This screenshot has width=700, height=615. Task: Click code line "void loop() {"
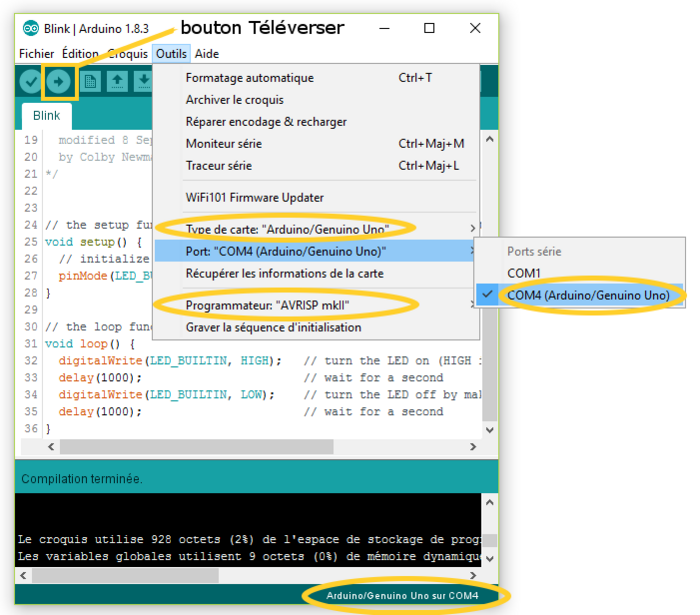90,344
